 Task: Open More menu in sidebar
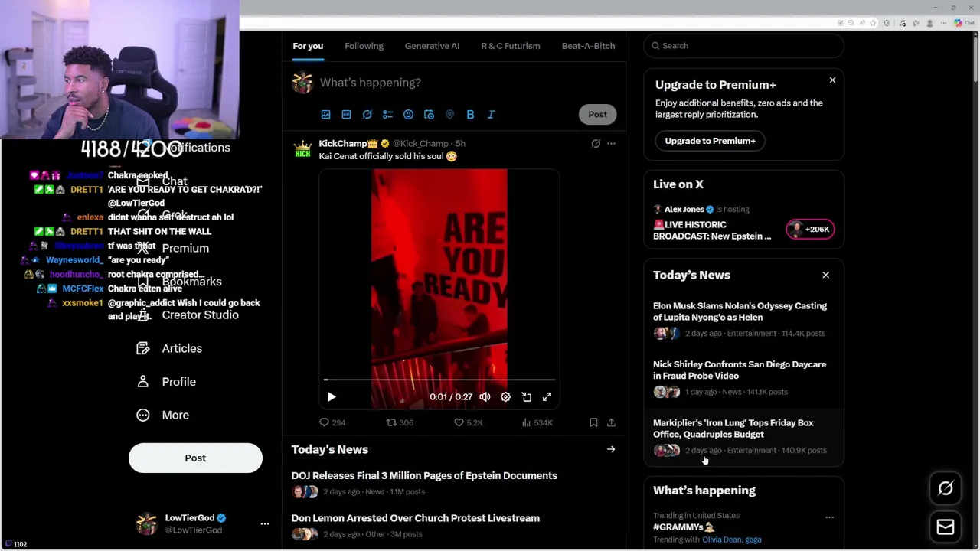point(162,415)
